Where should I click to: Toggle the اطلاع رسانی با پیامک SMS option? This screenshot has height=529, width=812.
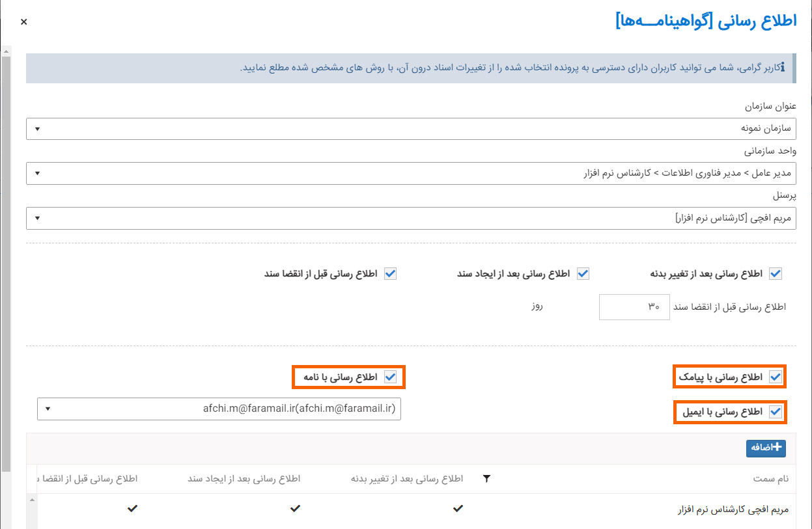coord(775,376)
